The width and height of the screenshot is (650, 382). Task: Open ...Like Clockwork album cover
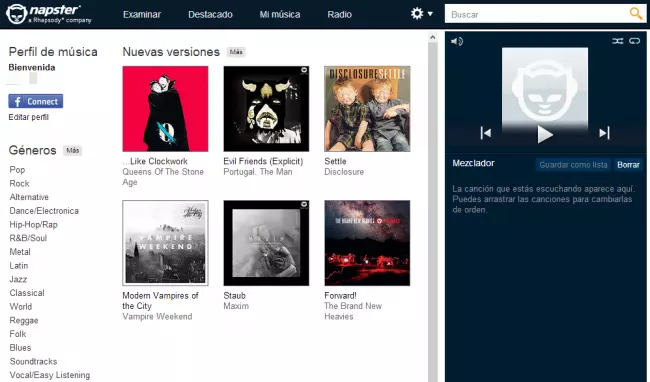(x=165, y=109)
